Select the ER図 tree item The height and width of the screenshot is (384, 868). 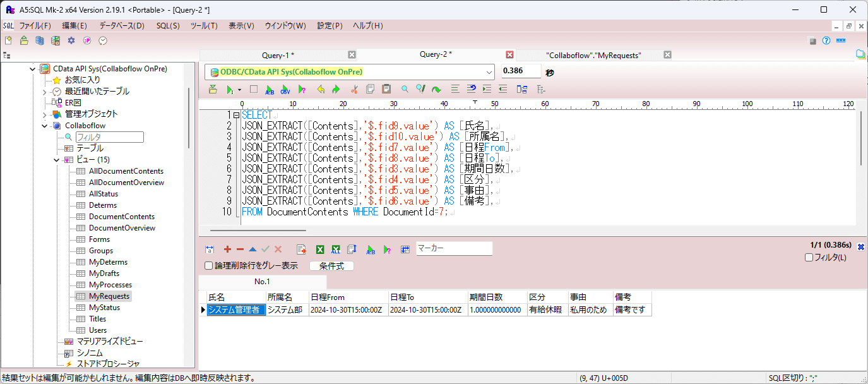click(73, 103)
